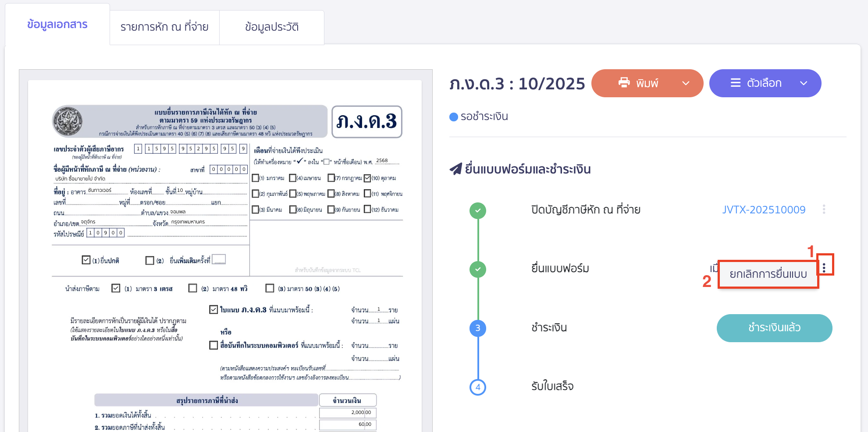Follow the JVTX-202510009 link
This screenshot has height=432, width=868.
[x=764, y=209]
